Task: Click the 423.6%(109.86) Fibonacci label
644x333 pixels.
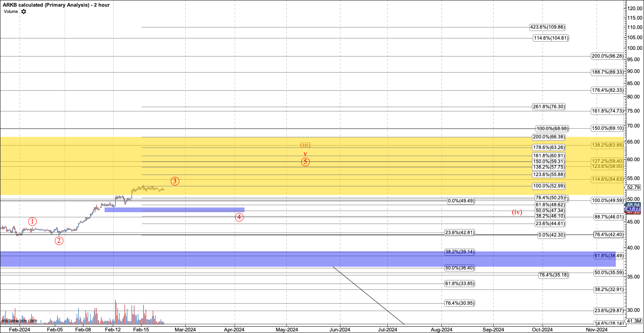Action: (x=547, y=27)
